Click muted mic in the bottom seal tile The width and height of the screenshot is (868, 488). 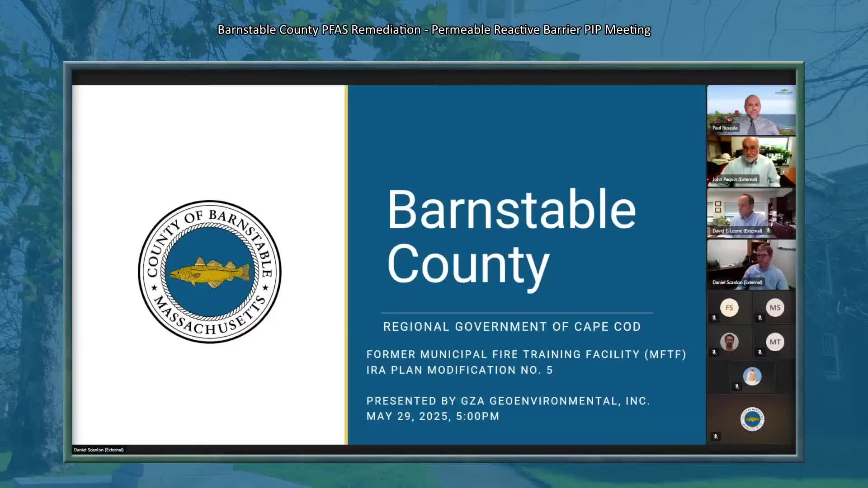click(715, 436)
